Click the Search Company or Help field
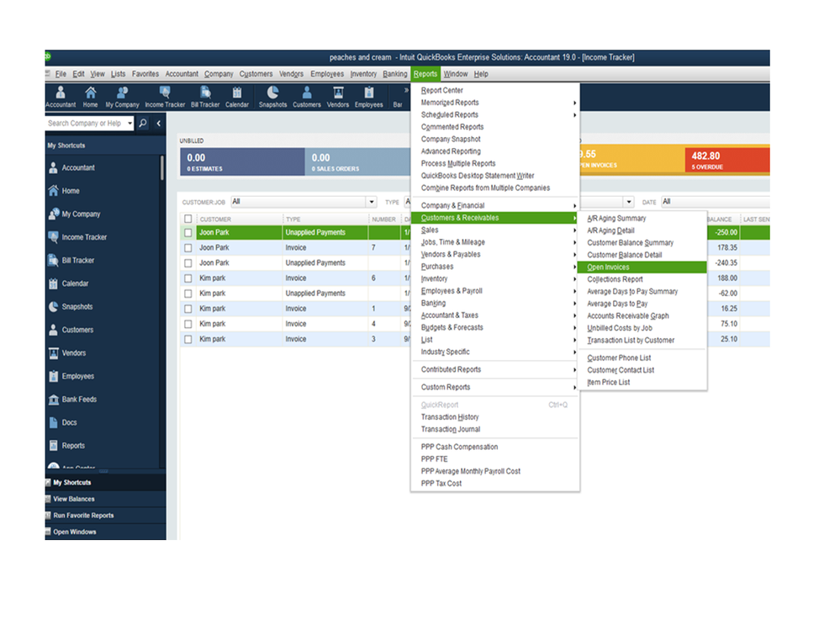840x630 pixels. (x=86, y=123)
